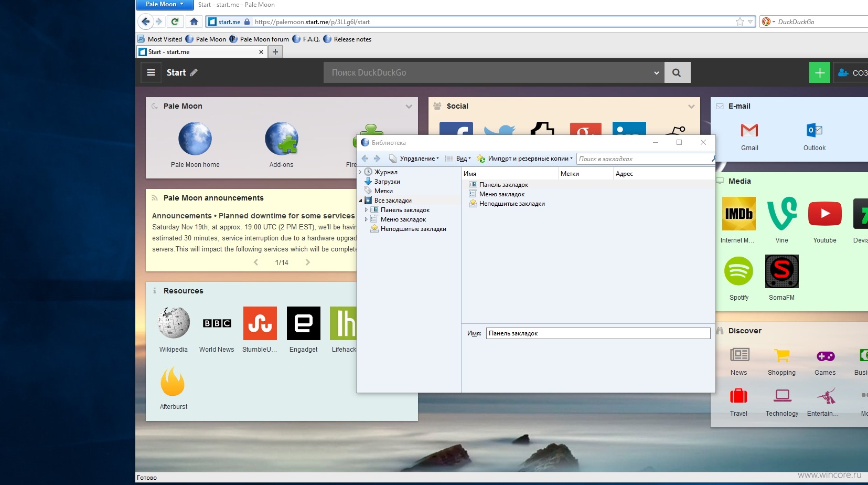Open the BBC World News icon
The height and width of the screenshot is (485, 868).
point(217,323)
